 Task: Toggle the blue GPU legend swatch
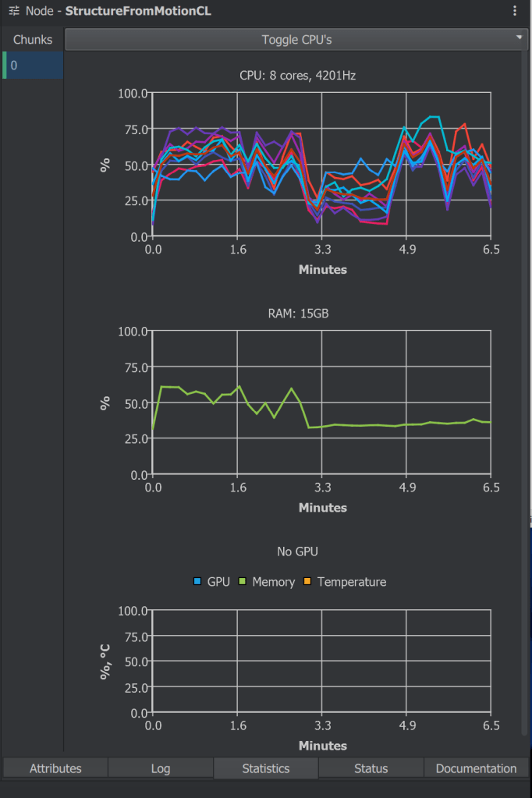point(197,582)
